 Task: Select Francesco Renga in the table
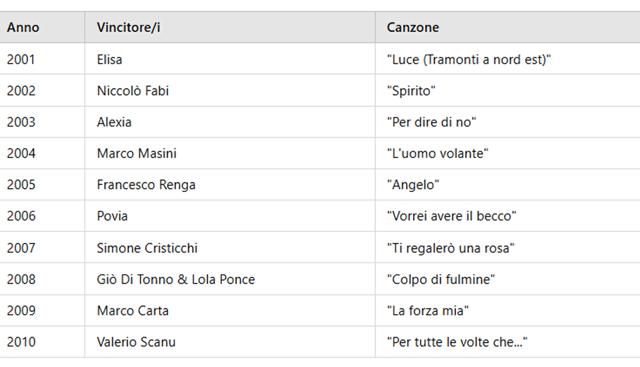click(146, 185)
